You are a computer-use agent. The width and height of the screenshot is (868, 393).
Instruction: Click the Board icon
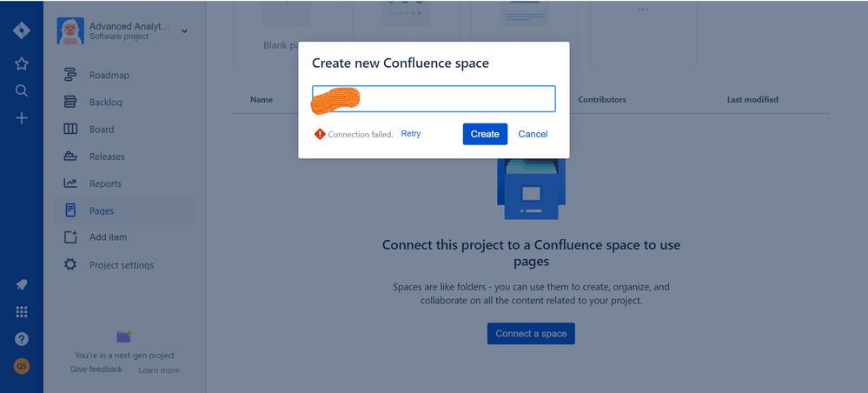(x=70, y=130)
